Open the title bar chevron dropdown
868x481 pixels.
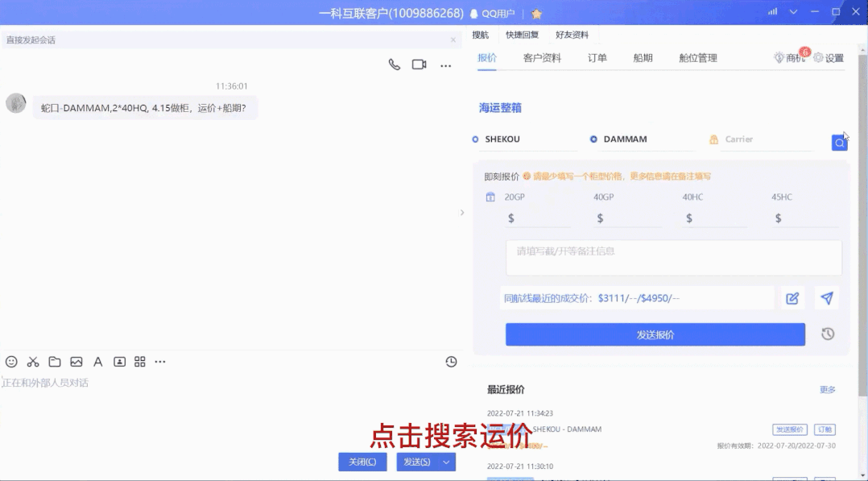pos(792,10)
